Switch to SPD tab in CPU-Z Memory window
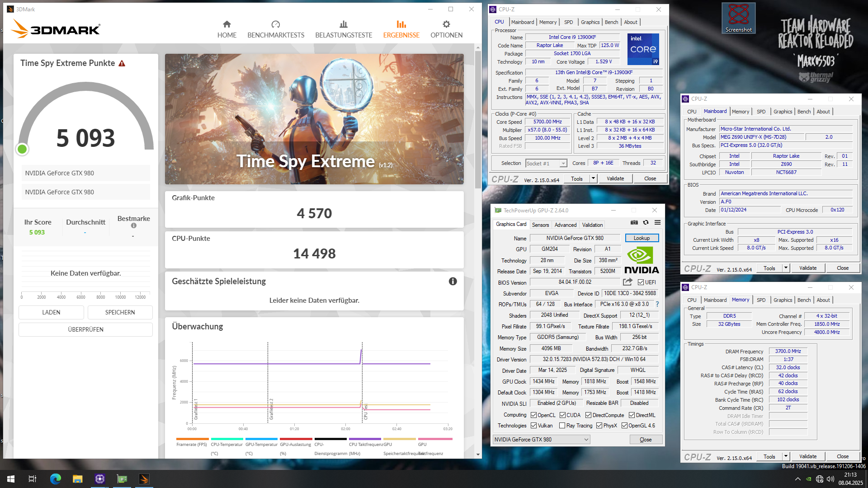This screenshot has width=868, height=488. click(761, 300)
